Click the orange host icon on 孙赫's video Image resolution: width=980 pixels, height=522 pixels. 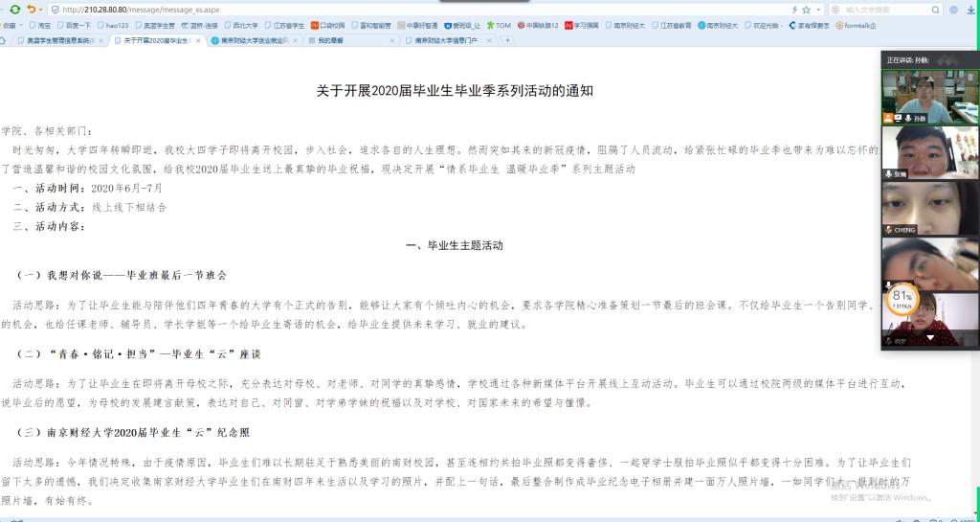pyautogui.click(x=888, y=118)
